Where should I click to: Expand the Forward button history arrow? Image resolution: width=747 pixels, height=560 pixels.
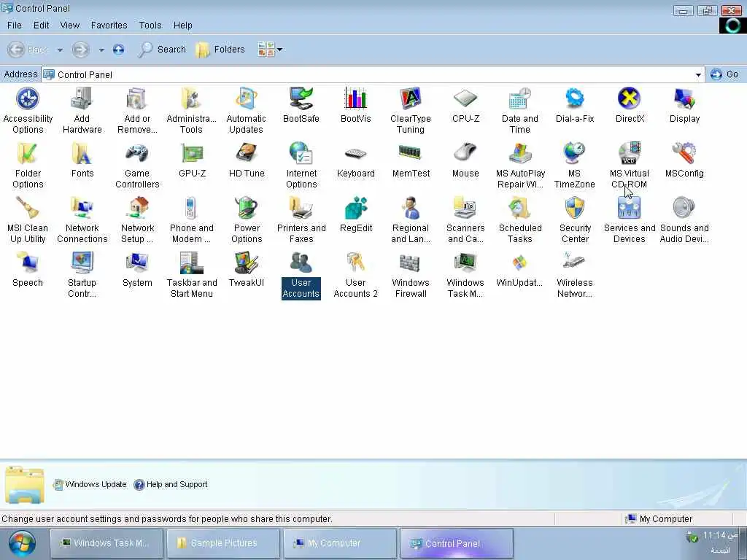coord(101,50)
